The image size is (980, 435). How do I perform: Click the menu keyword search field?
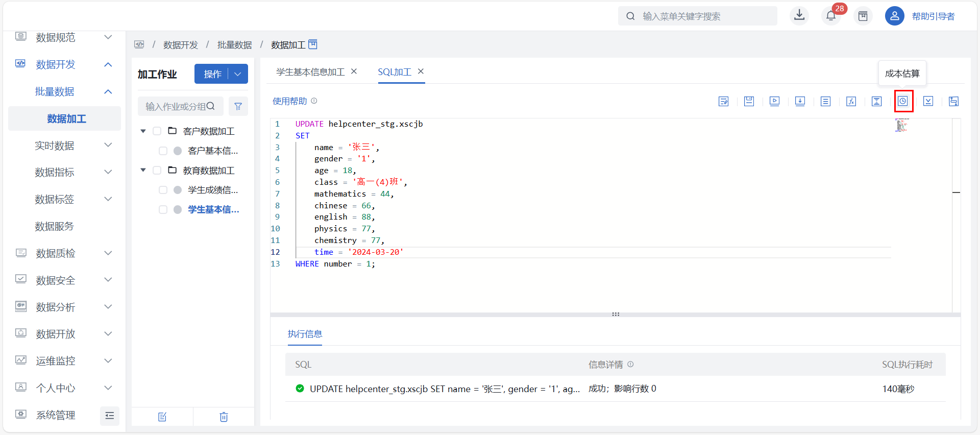click(x=697, y=16)
